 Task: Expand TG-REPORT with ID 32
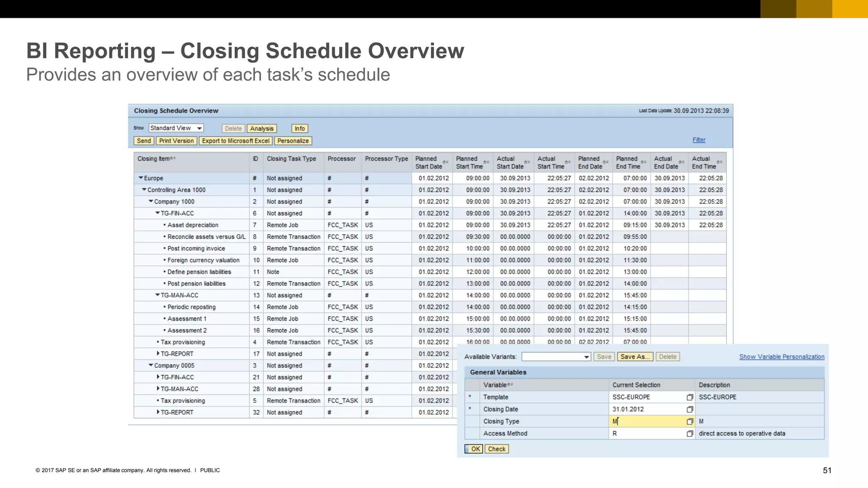tap(158, 412)
